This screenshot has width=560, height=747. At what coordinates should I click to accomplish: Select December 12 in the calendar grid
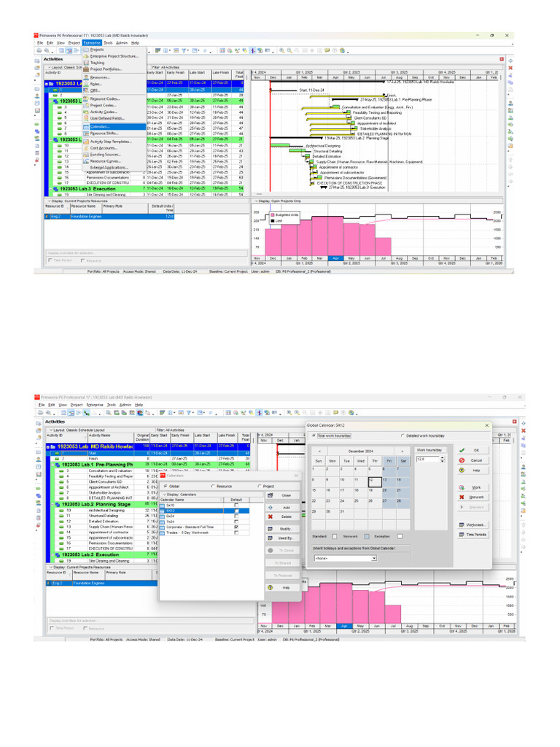tap(374, 482)
